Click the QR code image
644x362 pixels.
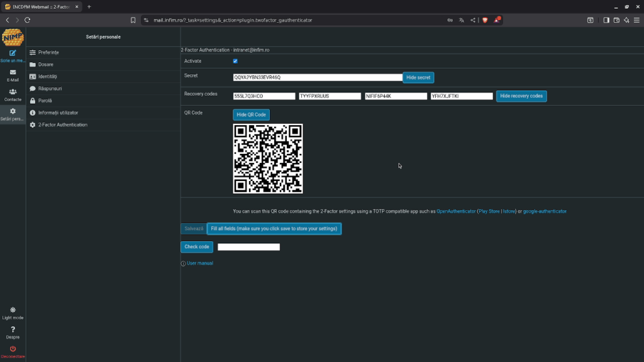[x=268, y=158]
